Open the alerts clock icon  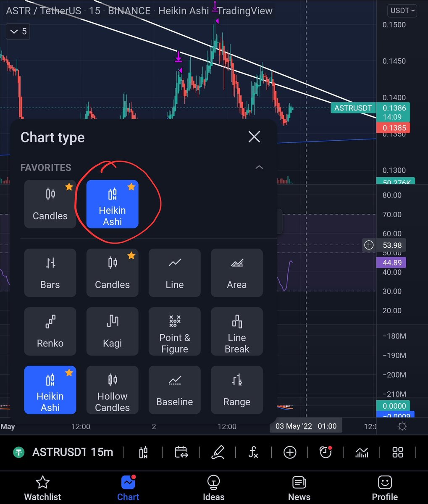tap(326, 452)
